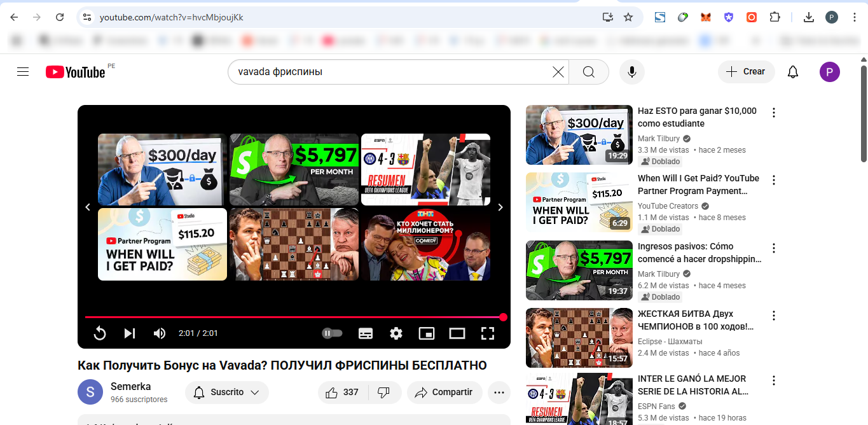Open the MetaMask fox extension

click(706, 17)
